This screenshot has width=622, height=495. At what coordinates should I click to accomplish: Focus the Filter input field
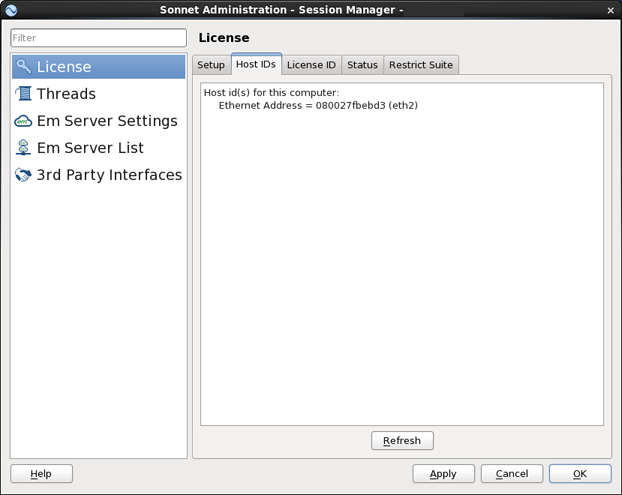[98, 38]
